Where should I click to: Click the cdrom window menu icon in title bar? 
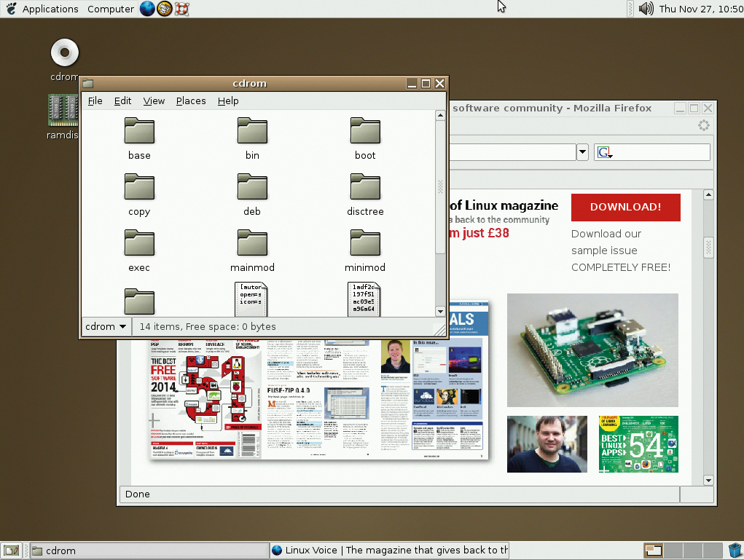click(87, 84)
